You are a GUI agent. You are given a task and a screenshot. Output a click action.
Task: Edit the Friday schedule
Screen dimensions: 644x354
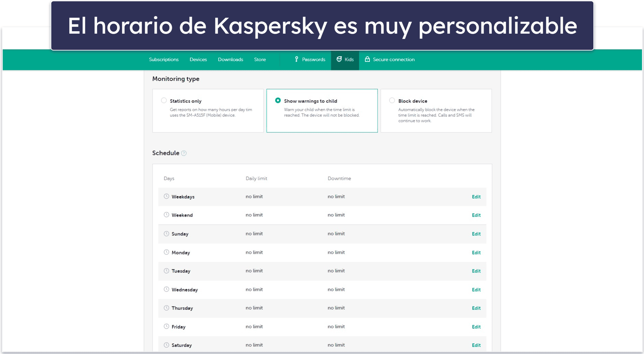click(x=476, y=326)
